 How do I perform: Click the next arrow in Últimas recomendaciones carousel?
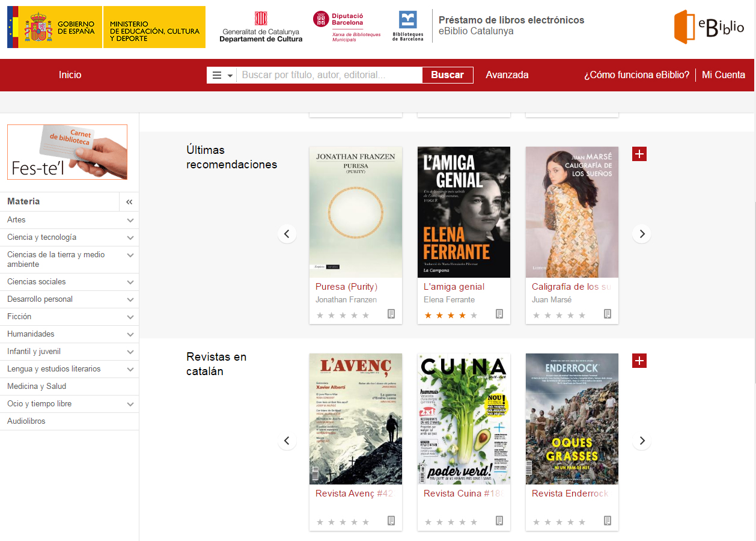642,234
